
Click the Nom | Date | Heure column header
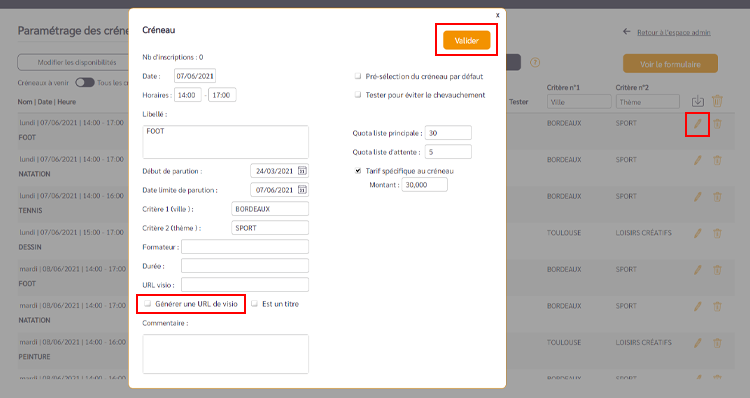point(47,102)
